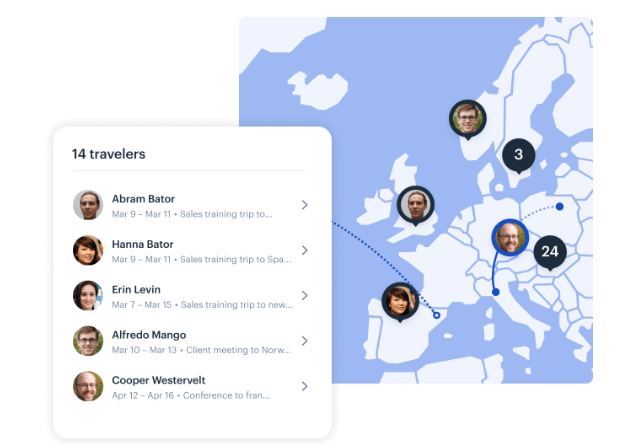Click the 14 travelers heading
Viewport: 633px width, 444px height.
(109, 154)
